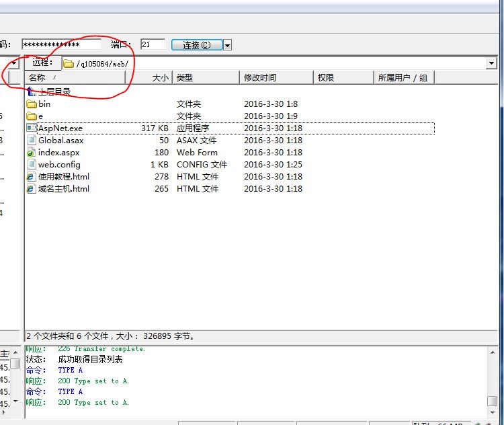Open the remote path dropdown arrow
The height and width of the screenshot is (425, 504).
pyautogui.click(x=491, y=63)
